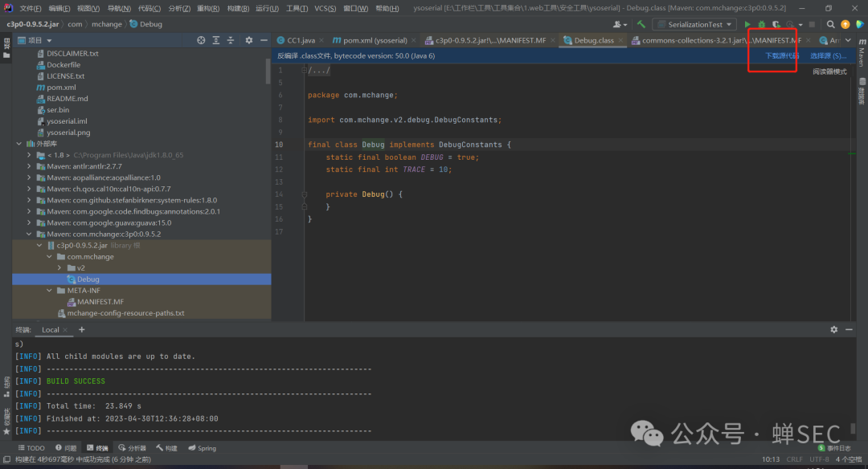Select MANIFEST.MF in project tree
Image resolution: width=868 pixels, height=469 pixels.
coord(100,302)
